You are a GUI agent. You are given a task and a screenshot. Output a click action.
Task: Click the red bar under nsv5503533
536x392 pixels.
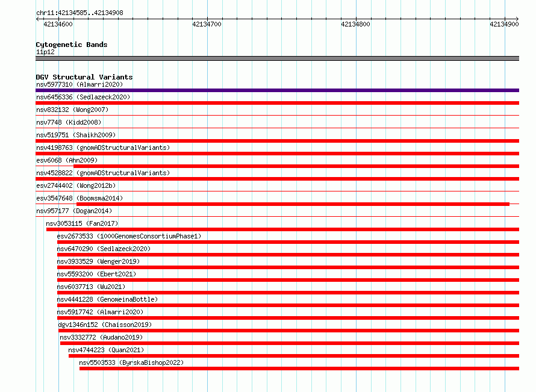click(x=299, y=369)
